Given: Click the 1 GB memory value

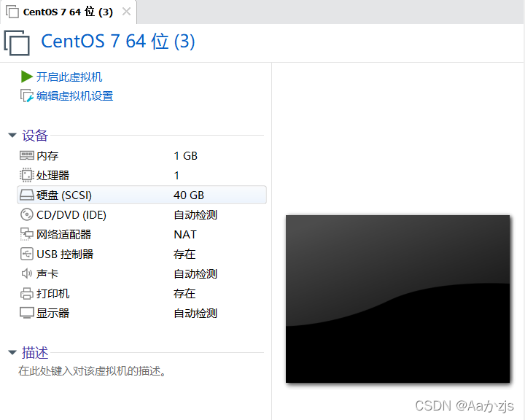Looking at the screenshot, I should (x=186, y=156).
